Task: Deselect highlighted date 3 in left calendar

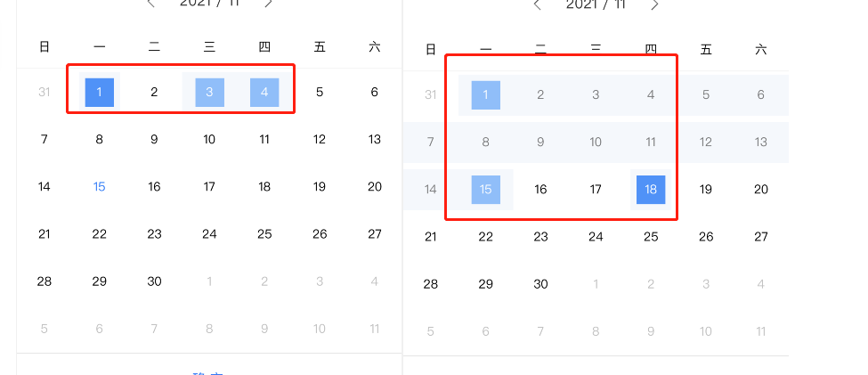Action: [x=209, y=92]
